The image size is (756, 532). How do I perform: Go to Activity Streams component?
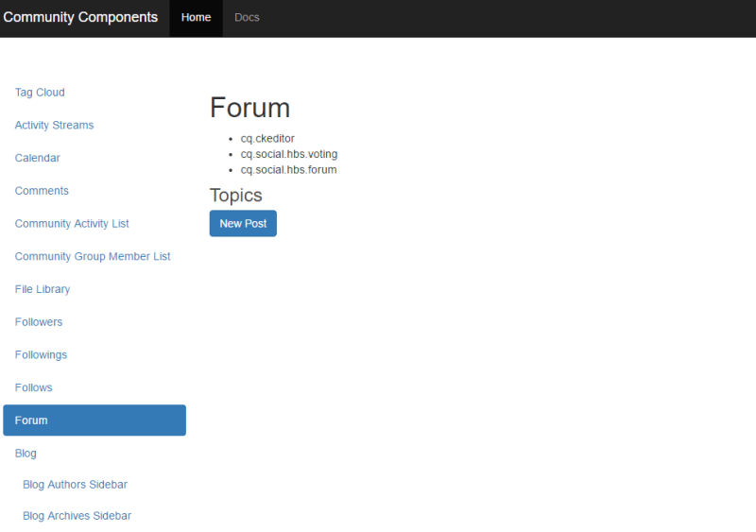click(54, 126)
